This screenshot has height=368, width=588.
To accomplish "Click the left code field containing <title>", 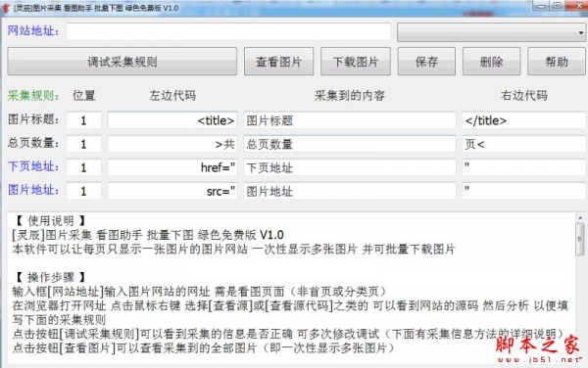I will click(172, 120).
